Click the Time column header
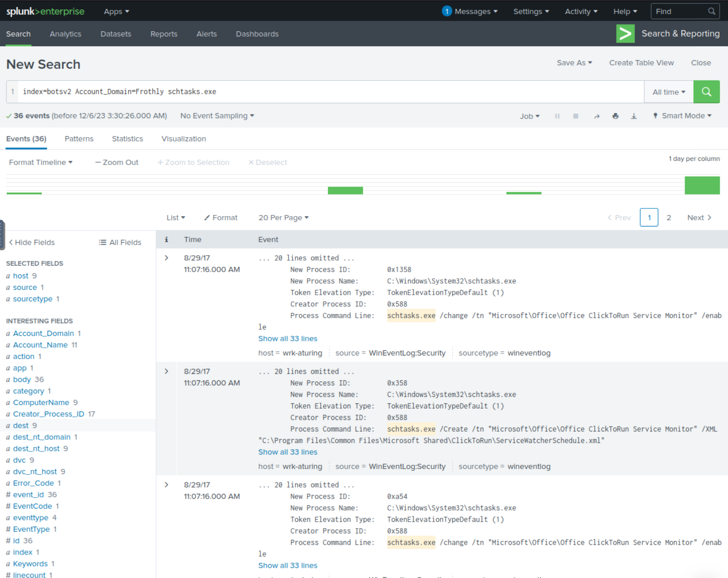 [193, 239]
